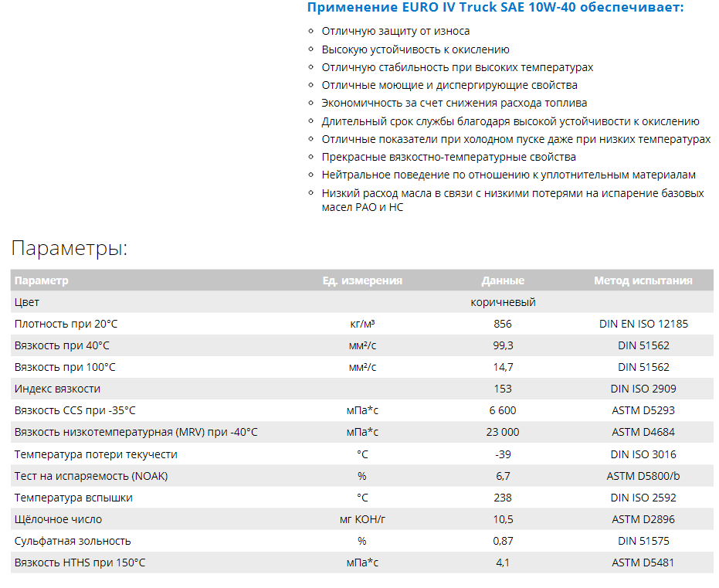Screen dimensions: 719x588
Task: Click the bullet starting 'Длительный срок службы'
Action: pos(510,121)
